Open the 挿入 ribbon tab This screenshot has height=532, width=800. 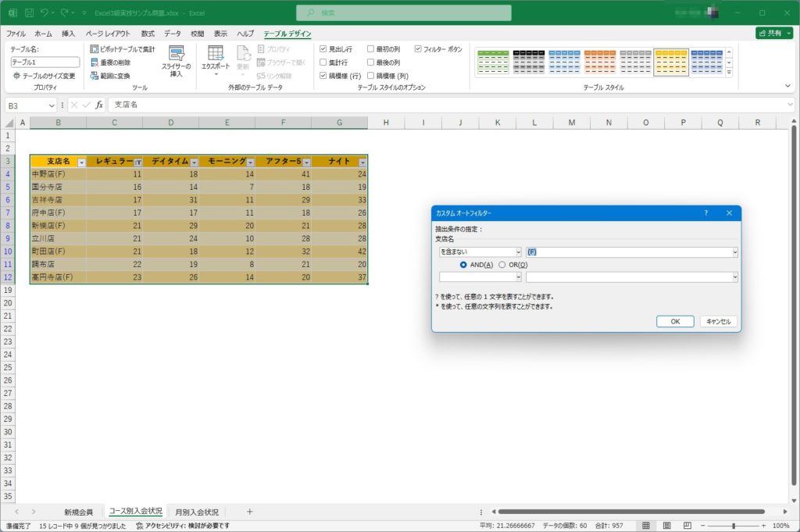point(69,34)
